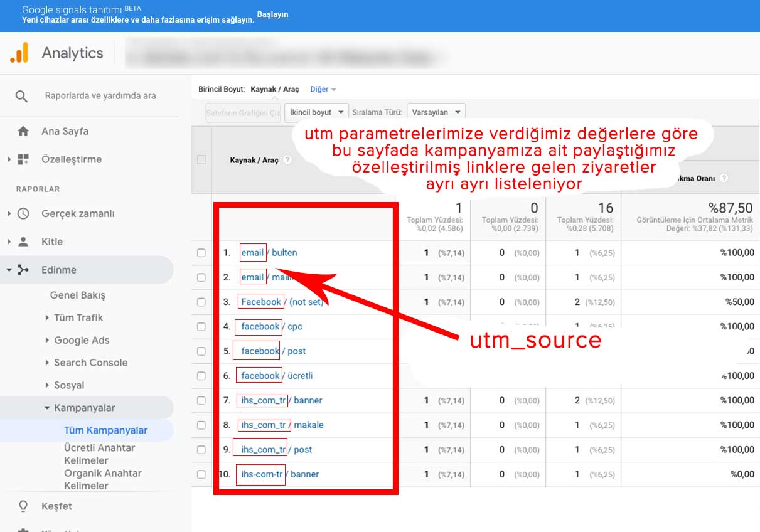Open the facebook / ücretli source link

coord(277,376)
